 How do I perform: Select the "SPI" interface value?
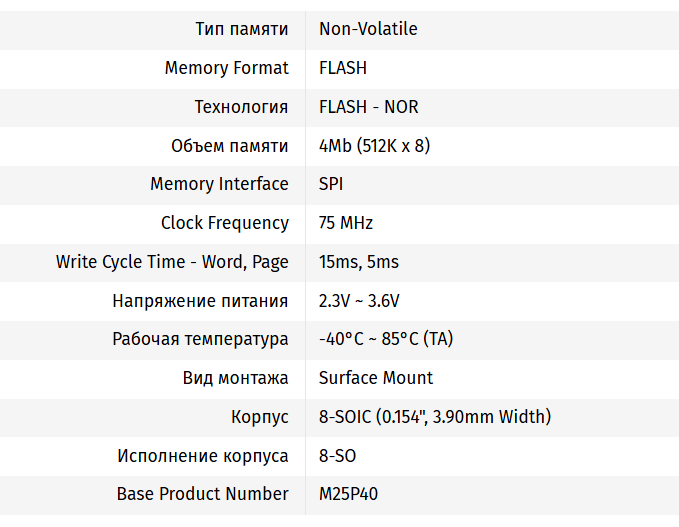(x=331, y=184)
